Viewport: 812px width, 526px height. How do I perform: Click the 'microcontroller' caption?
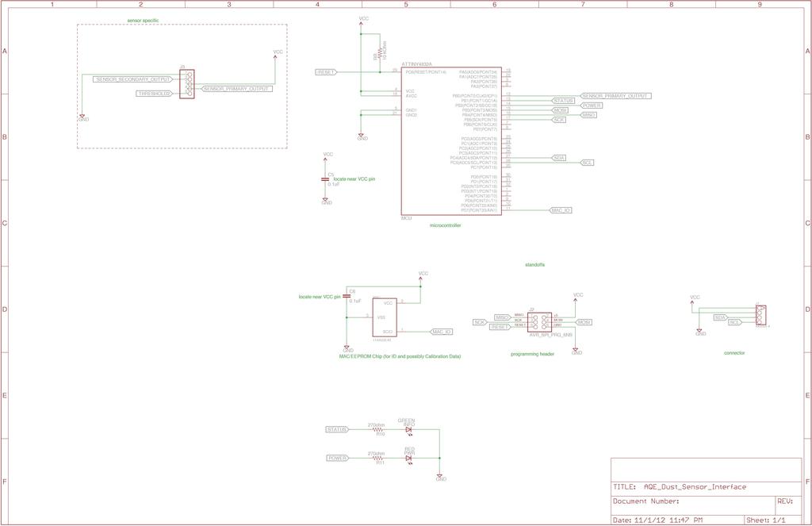click(x=445, y=225)
